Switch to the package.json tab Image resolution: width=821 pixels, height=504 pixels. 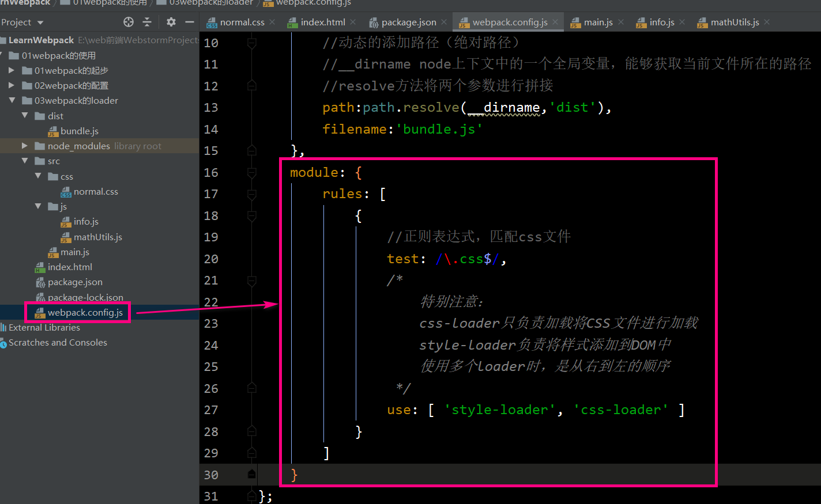(x=408, y=22)
